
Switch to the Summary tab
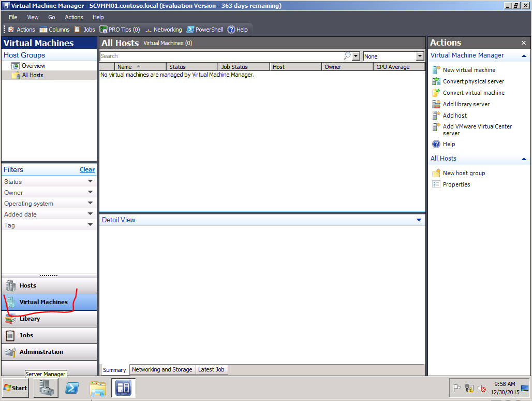click(114, 370)
